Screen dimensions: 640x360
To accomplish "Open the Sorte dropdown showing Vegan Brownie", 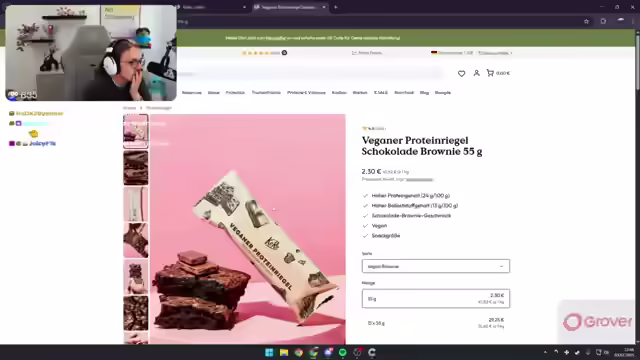I will [436, 266].
